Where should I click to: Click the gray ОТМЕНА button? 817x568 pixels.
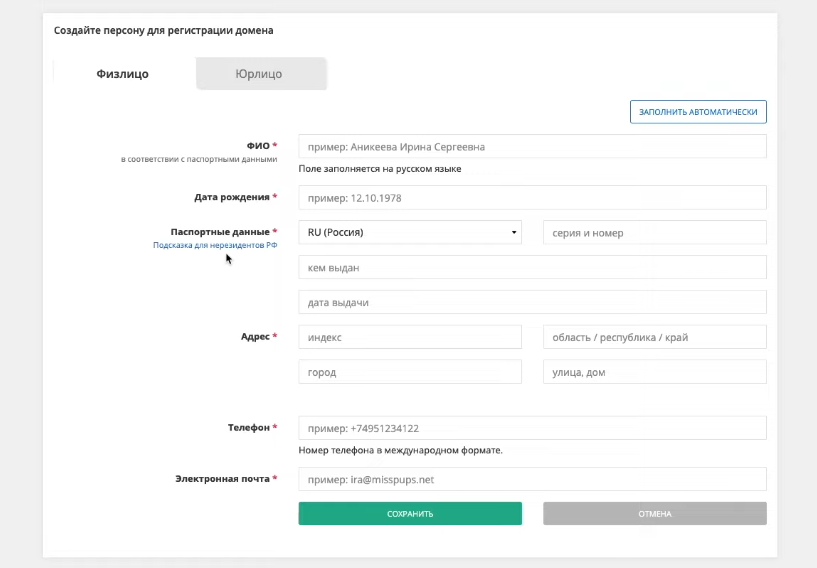click(x=654, y=514)
